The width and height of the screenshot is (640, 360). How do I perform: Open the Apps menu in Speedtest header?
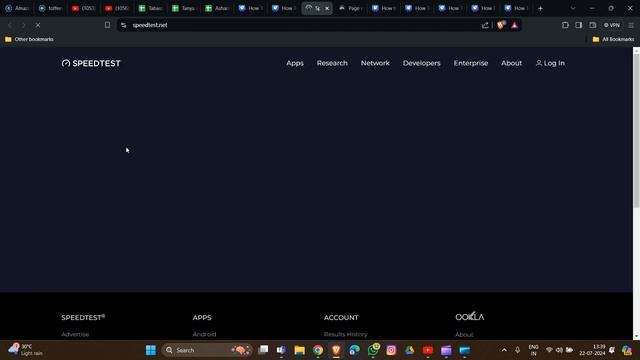[295, 63]
